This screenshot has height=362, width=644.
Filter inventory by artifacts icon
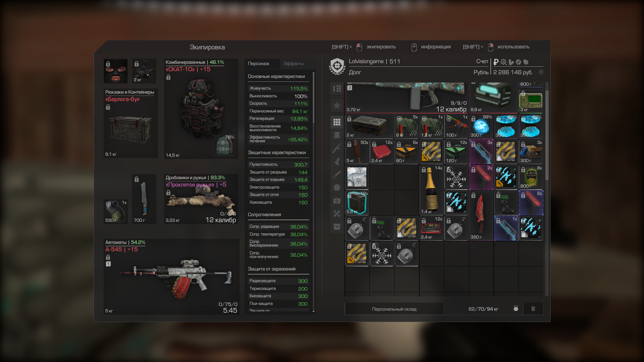337,187
